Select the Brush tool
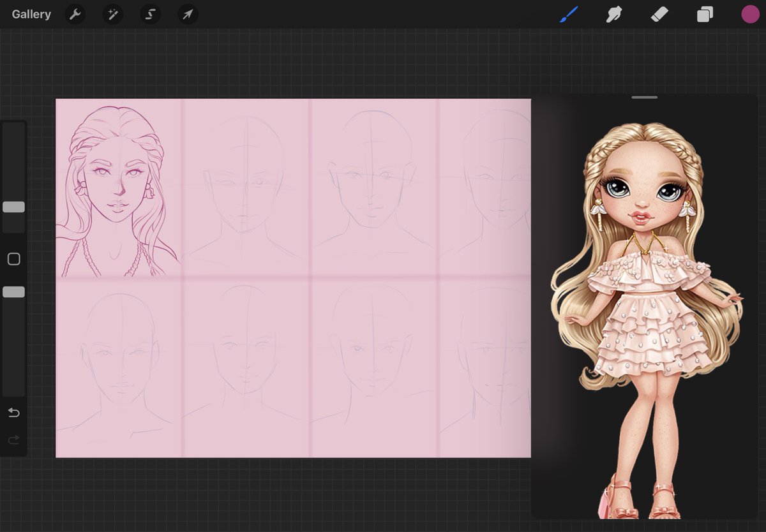 tap(569, 14)
